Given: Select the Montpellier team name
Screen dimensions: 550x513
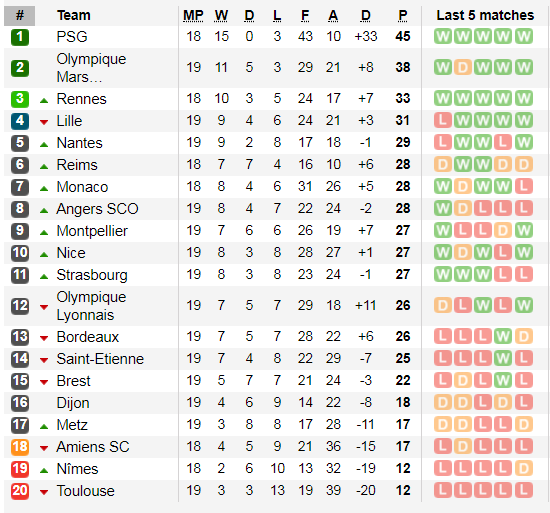Looking at the screenshot, I should click(92, 231).
